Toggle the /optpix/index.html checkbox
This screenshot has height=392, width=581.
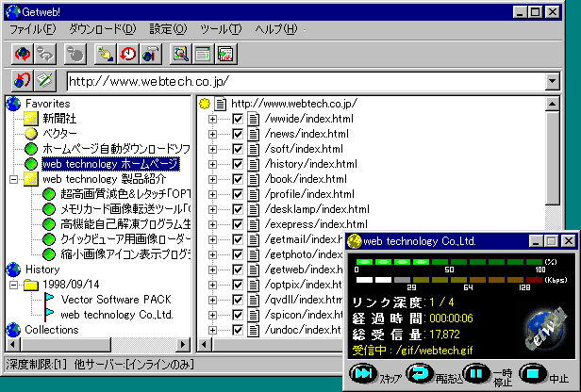click(238, 285)
